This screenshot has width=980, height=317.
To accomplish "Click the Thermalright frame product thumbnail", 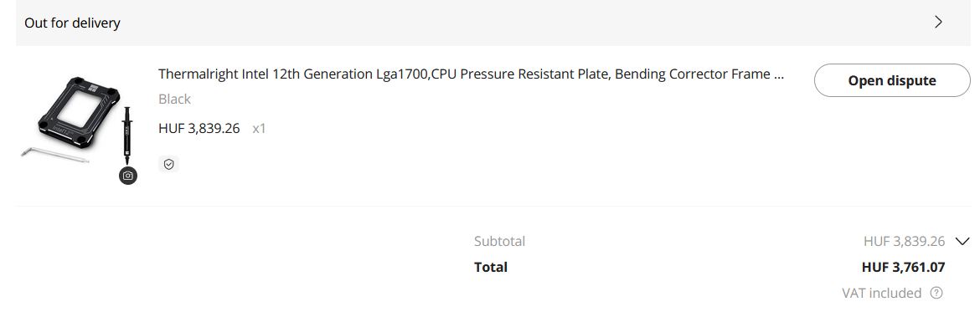I will (x=80, y=124).
